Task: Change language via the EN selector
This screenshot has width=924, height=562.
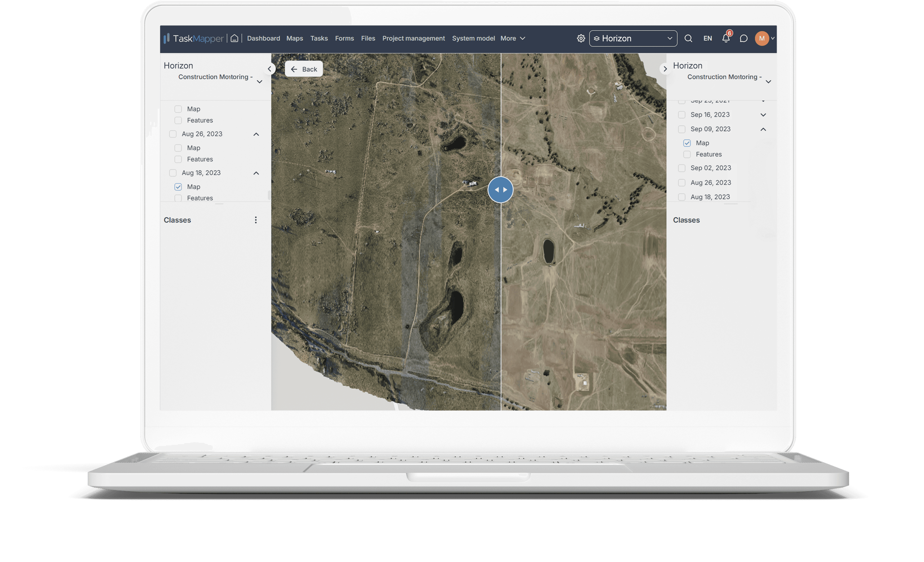Action: click(x=708, y=38)
